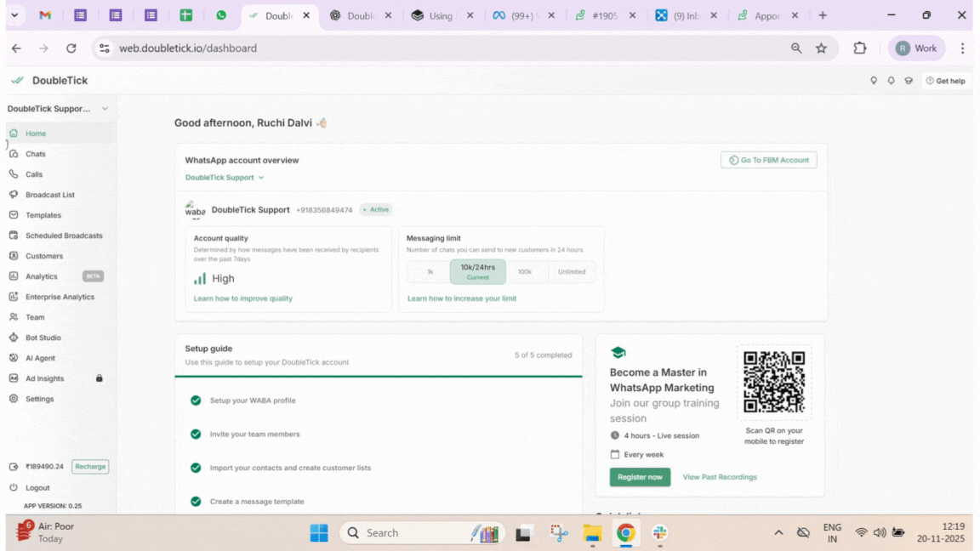Open Chrome tab search dropdown arrow
Image resolution: width=980 pixels, height=551 pixels.
14,15
